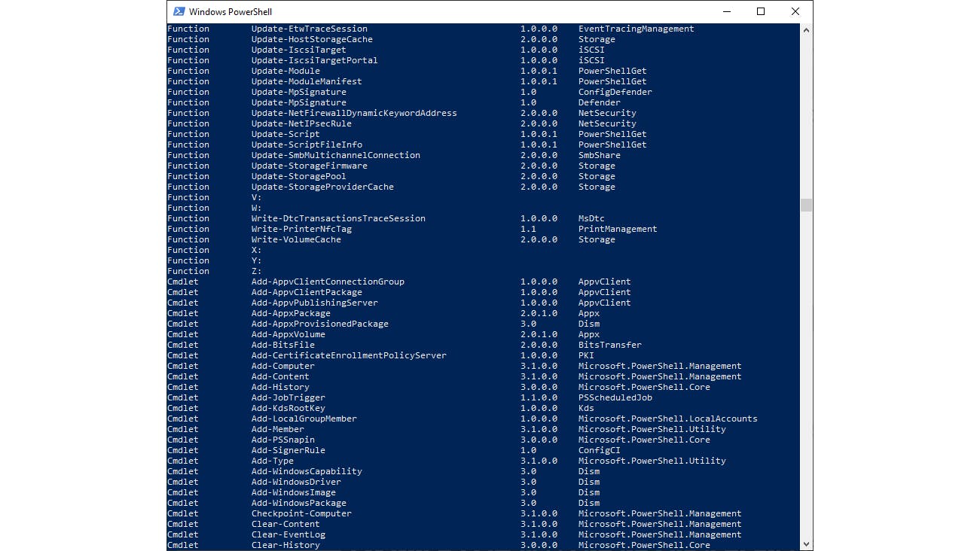The height and width of the screenshot is (551, 980).
Task: Close the Windows PowerShell window
Action: [x=795, y=11]
